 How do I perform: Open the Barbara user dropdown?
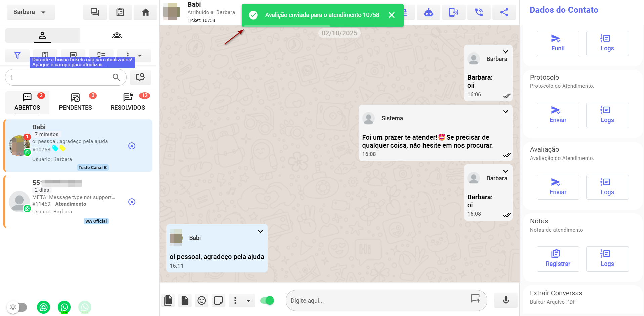pos(31,12)
